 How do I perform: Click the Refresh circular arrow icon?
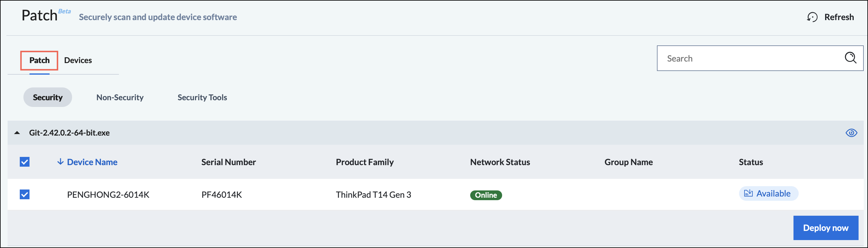[812, 17]
